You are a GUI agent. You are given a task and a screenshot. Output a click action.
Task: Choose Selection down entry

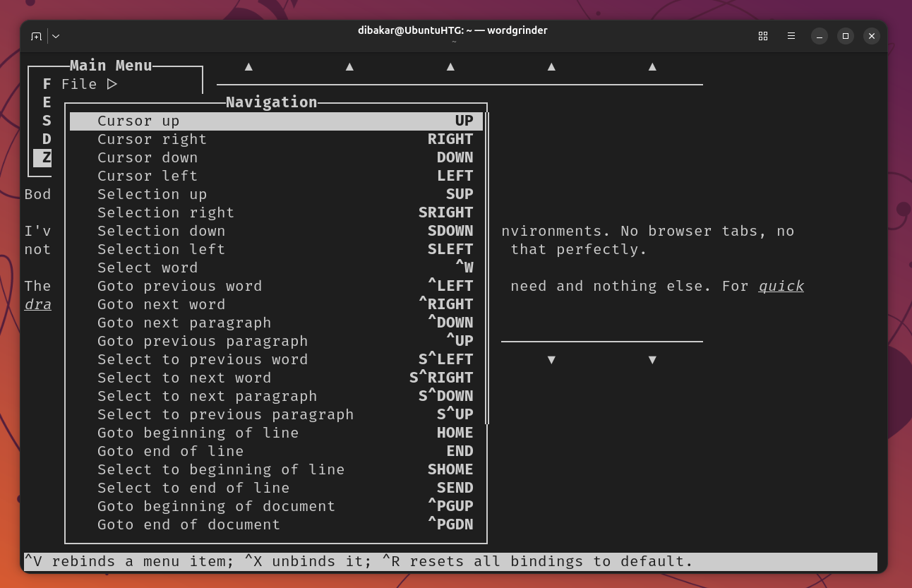pos(276,231)
